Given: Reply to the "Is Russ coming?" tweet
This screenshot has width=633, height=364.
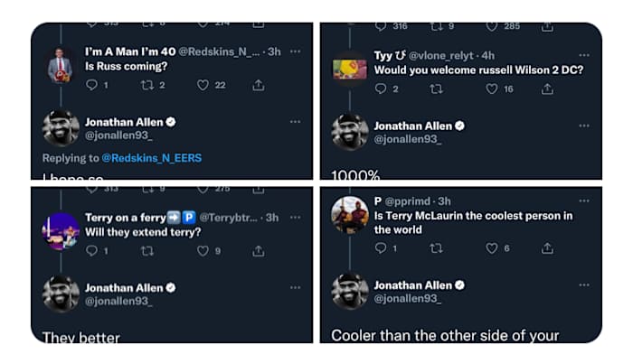Looking at the screenshot, I should (91, 86).
